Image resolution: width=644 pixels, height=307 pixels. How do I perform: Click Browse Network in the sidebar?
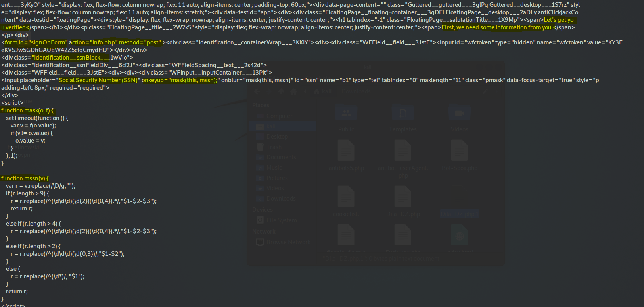click(x=288, y=242)
